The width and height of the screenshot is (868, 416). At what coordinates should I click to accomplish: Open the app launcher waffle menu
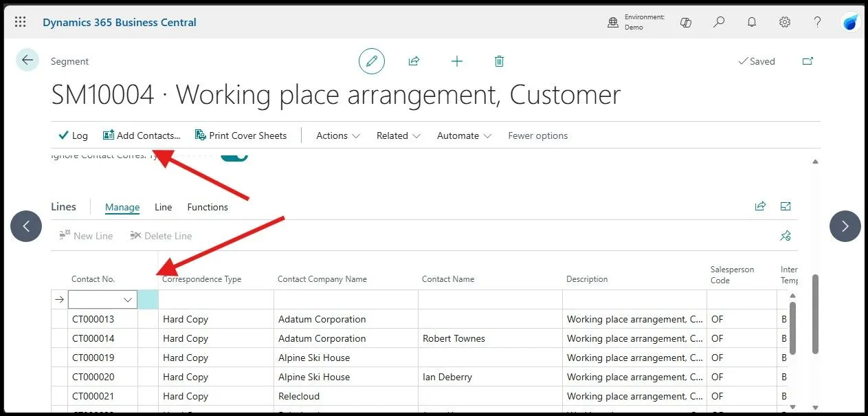(x=20, y=22)
